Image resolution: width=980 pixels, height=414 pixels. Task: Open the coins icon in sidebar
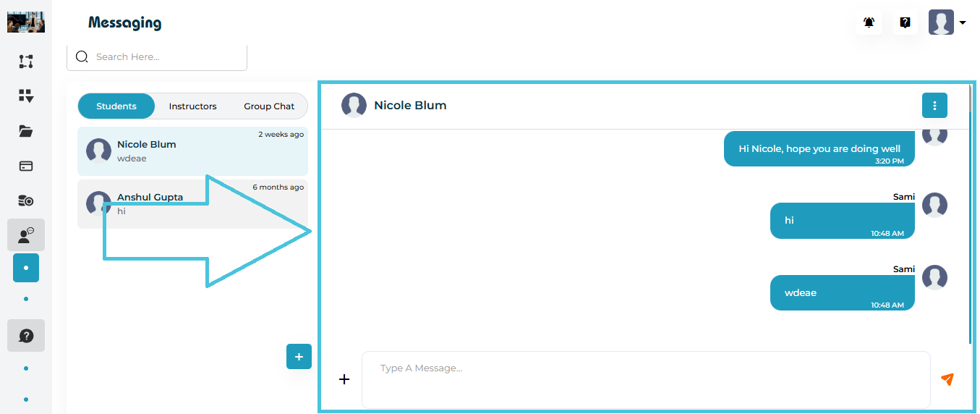point(26,200)
